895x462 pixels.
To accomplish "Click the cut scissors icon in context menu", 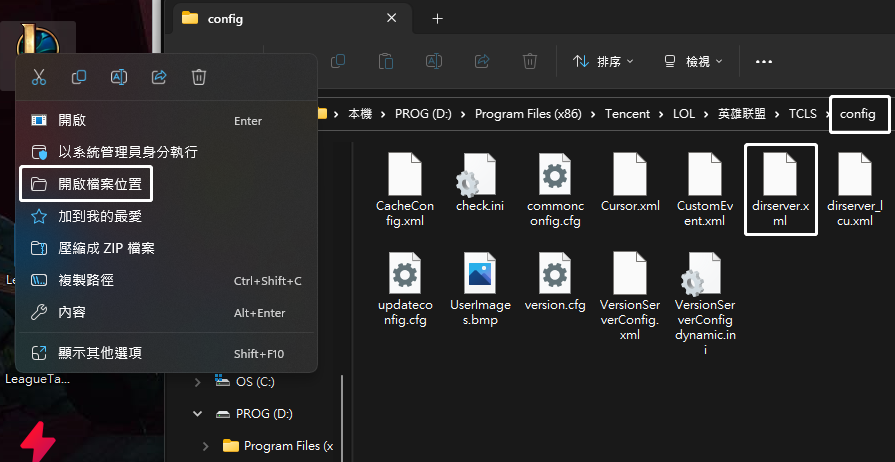I will tap(39, 77).
